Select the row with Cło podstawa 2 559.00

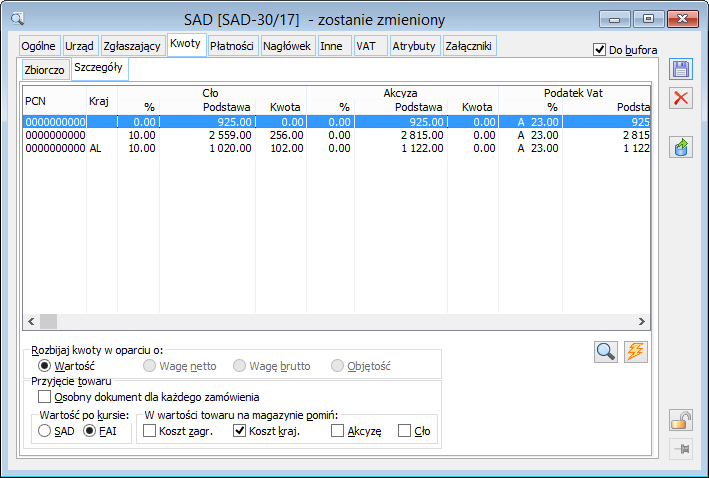coord(336,135)
